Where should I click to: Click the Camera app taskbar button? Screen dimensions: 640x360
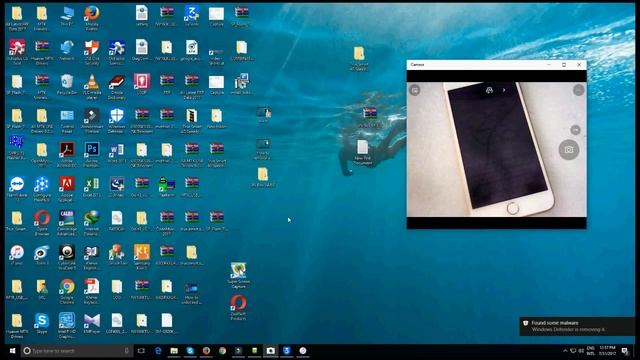pyautogui.click(x=270, y=351)
